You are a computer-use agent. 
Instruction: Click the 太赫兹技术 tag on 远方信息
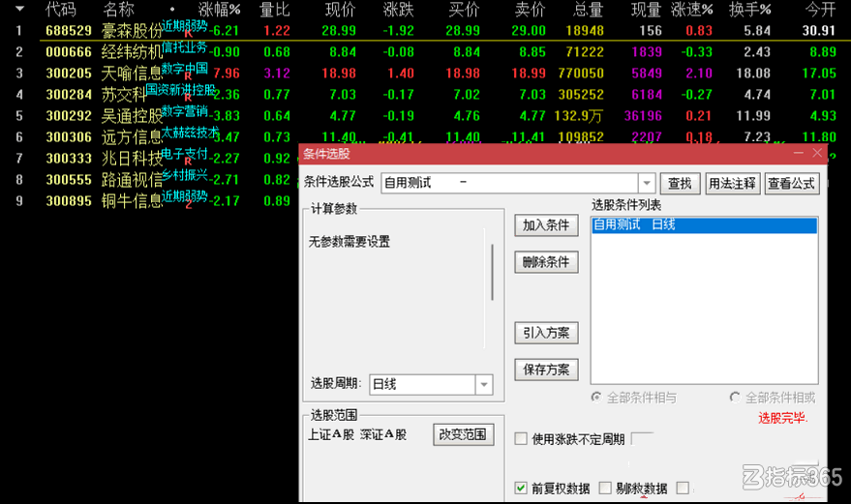coord(190,133)
